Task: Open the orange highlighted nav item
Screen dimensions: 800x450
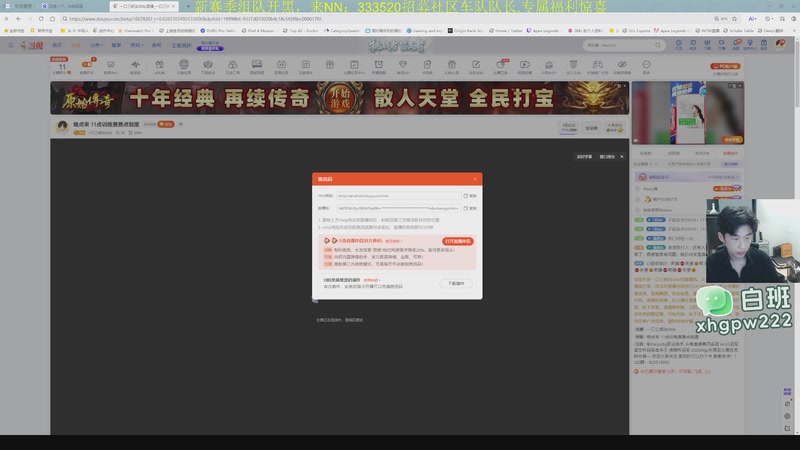Action: click(76, 45)
